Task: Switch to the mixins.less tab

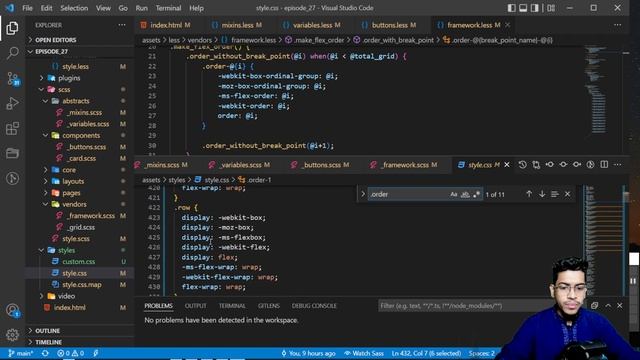Action: click(x=237, y=25)
